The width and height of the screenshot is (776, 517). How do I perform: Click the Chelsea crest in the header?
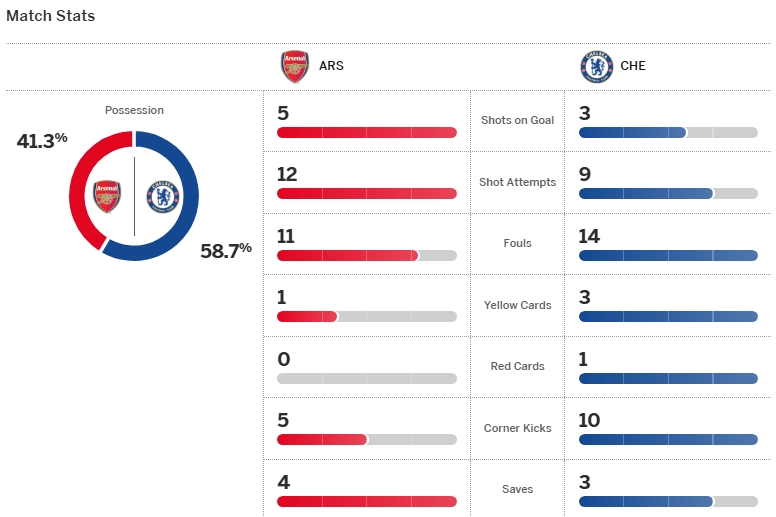pos(597,66)
